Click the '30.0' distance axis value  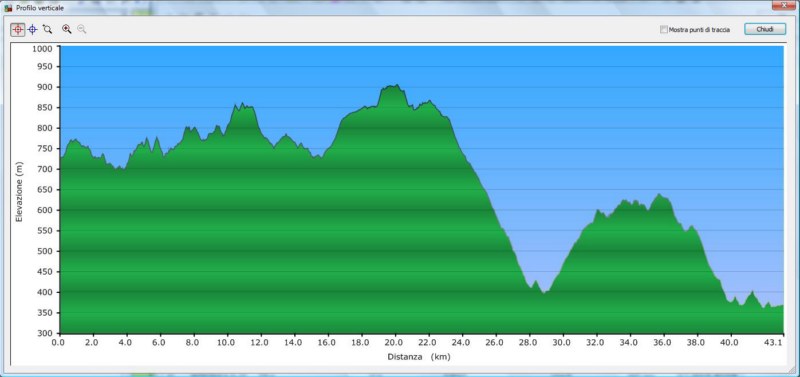(x=562, y=343)
